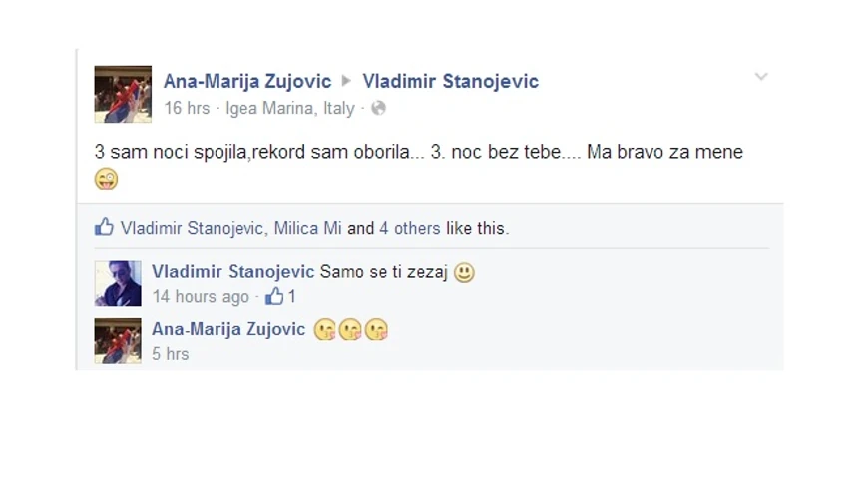Click the last kissing emoji in reply
This screenshot has width=868, height=482.
(x=376, y=330)
